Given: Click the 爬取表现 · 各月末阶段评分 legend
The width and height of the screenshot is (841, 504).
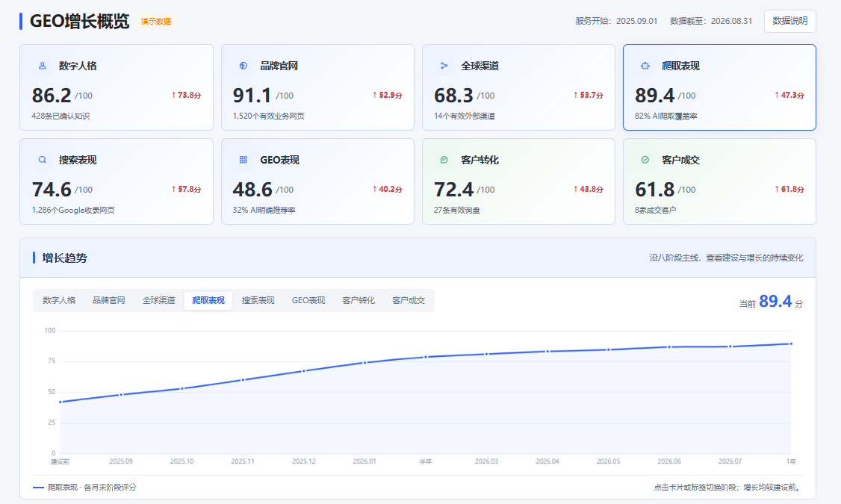Looking at the screenshot, I should (x=84, y=488).
